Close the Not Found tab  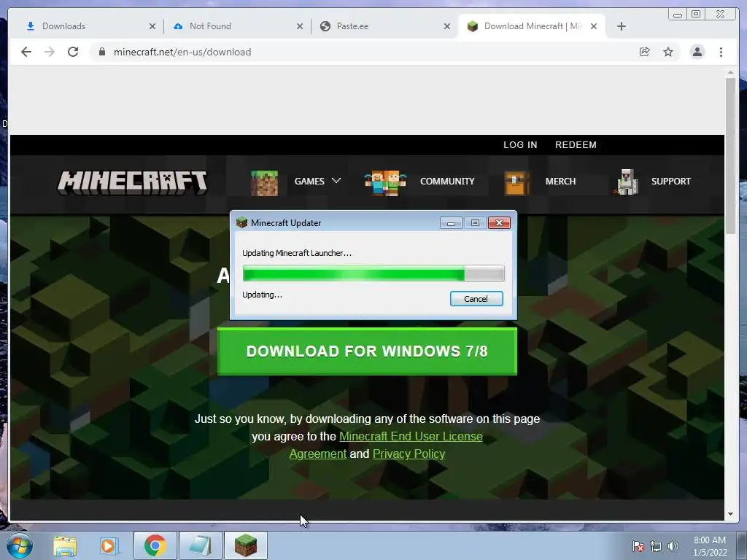[300, 26]
